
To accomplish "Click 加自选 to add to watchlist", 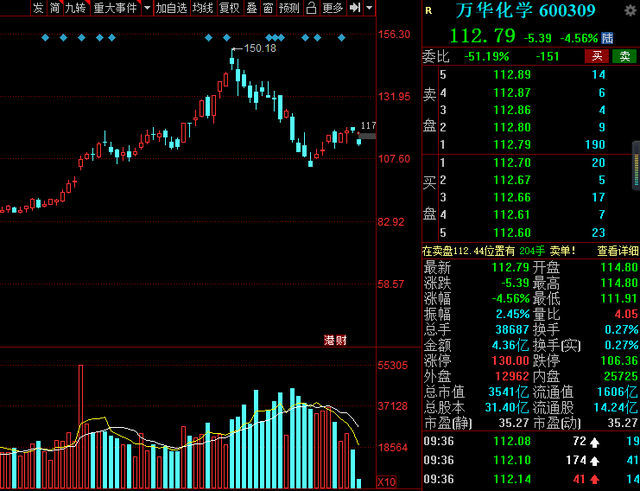I will click(171, 8).
